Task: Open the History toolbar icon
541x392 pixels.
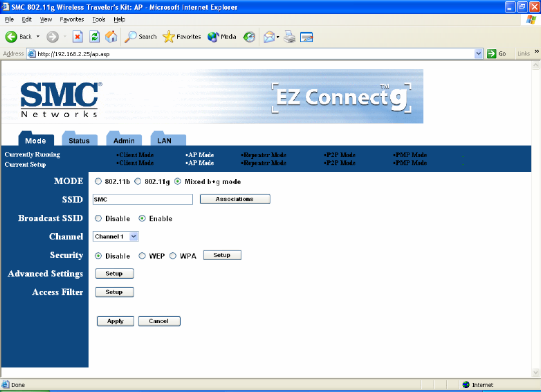Action: pos(249,37)
